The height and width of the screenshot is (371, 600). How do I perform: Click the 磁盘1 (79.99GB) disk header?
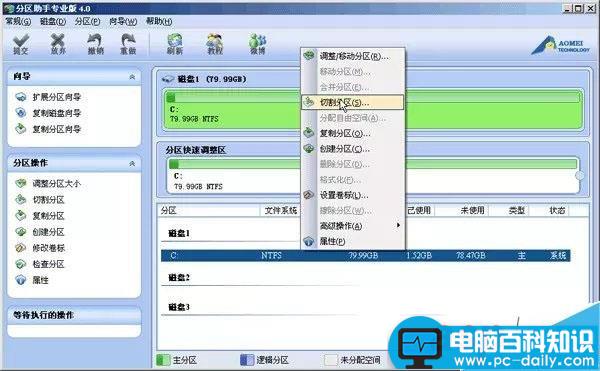pos(204,79)
